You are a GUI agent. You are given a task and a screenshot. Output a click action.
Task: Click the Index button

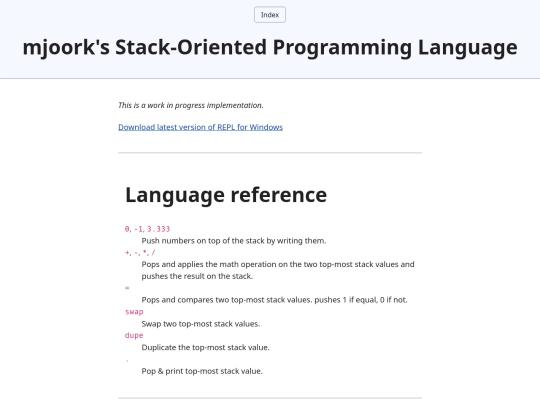[270, 15]
